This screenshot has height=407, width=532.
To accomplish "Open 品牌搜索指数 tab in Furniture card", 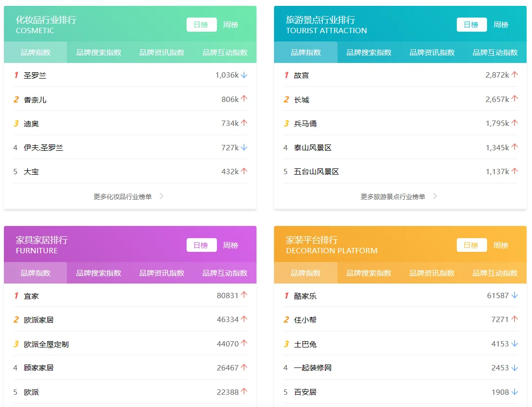I will pos(98,273).
